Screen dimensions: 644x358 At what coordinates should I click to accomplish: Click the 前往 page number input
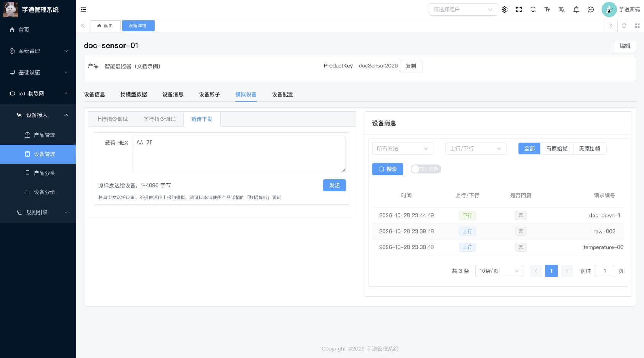tap(604, 271)
